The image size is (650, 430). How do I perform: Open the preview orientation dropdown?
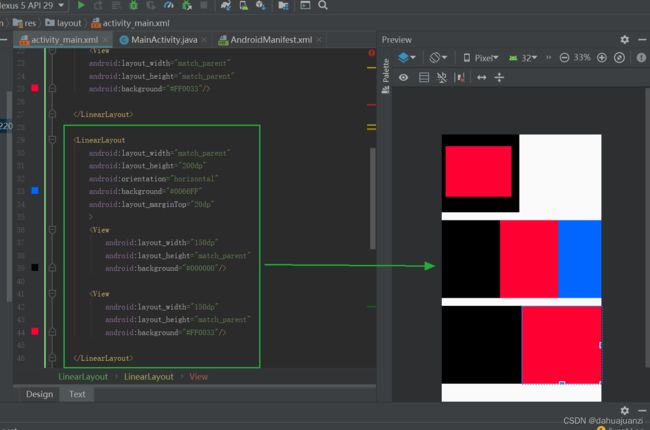(438, 58)
